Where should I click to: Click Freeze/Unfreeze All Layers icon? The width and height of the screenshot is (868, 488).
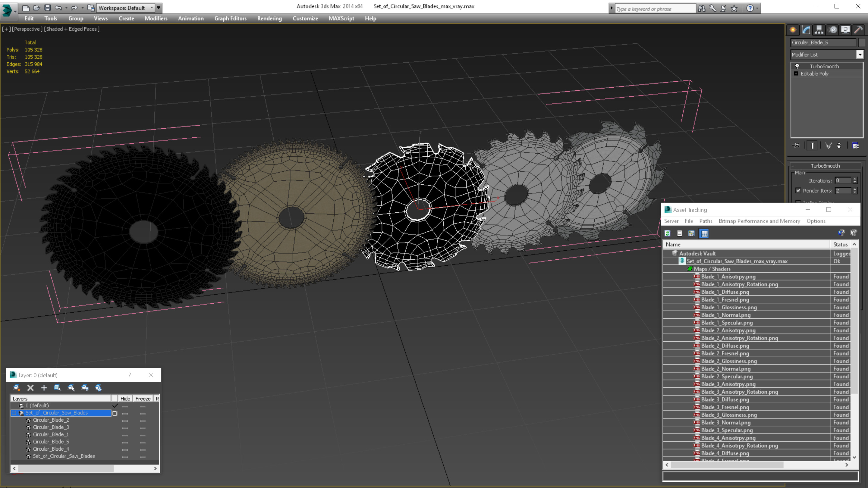98,388
